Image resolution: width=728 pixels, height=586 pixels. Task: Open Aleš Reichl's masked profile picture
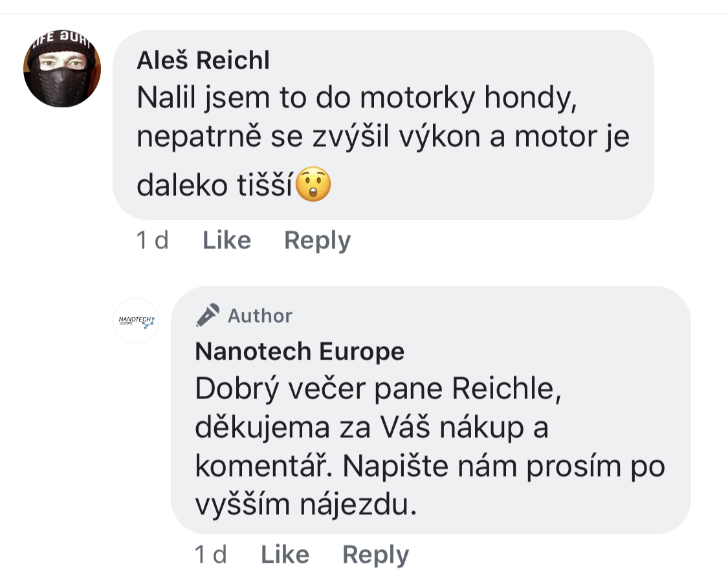pos(62,69)
